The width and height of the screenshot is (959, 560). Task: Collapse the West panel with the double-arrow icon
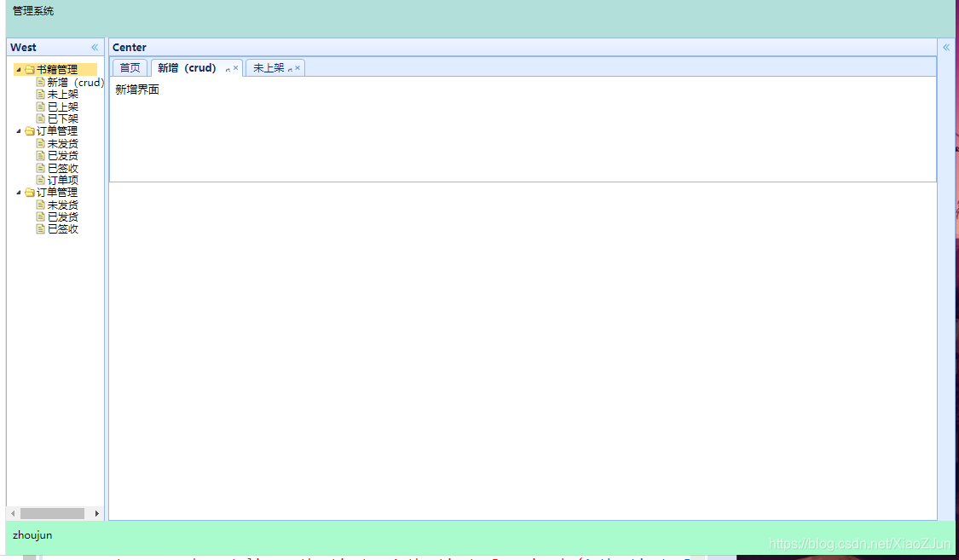click(95, 47)
